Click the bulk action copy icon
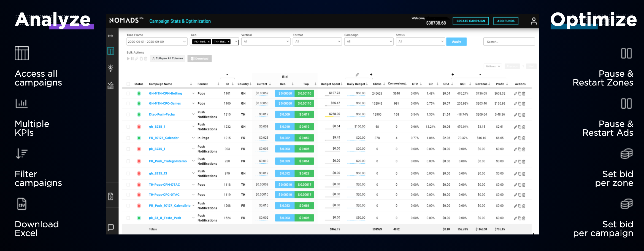The image size is (644, 251). pos(141,58)
